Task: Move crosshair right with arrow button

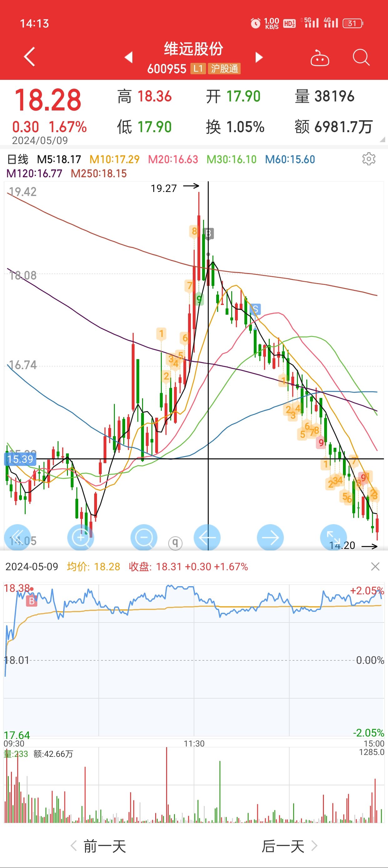Action: click(270, 537)
